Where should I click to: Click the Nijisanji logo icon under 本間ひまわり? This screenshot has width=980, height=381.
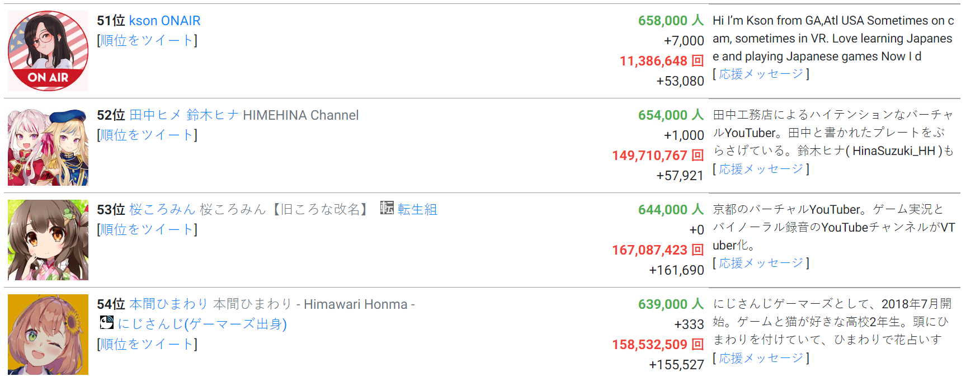coord(106,323)
